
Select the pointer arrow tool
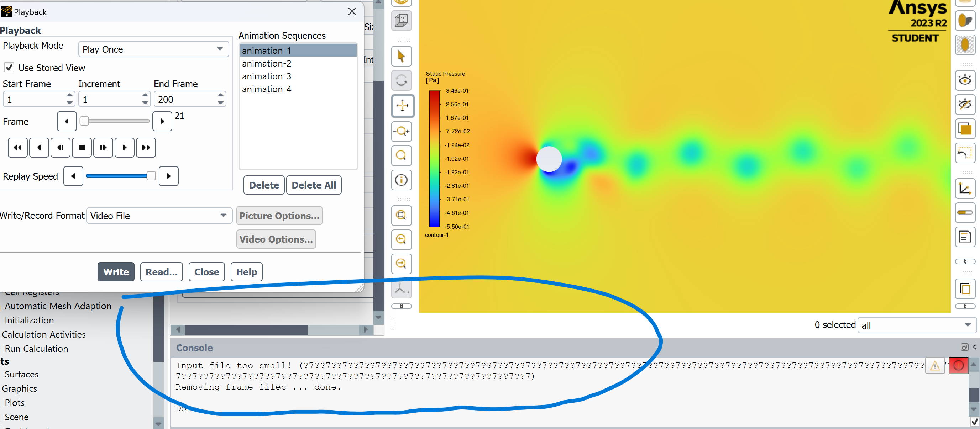401,56
